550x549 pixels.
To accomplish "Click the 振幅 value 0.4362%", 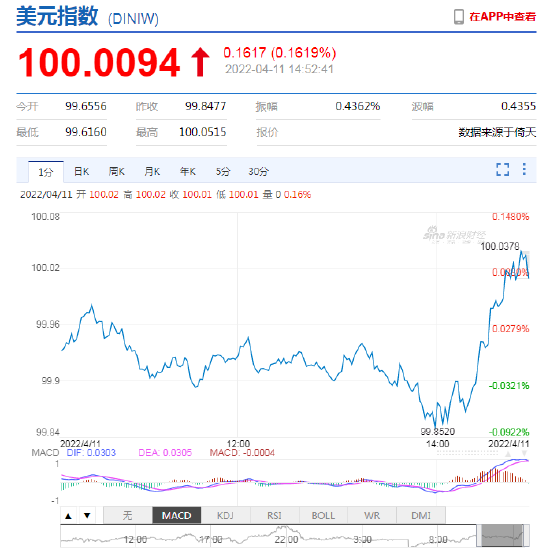I will (x=358, y=106).
